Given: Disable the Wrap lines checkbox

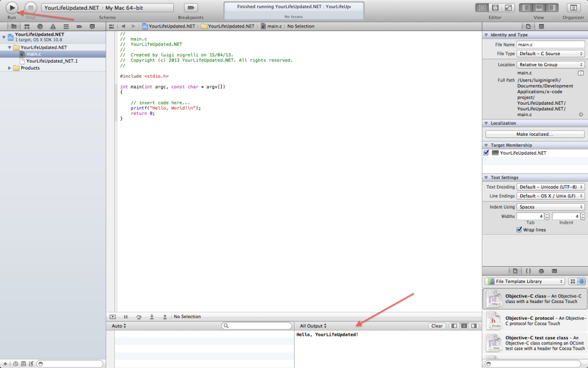Looking at the screenshot, I should point(520,229).
